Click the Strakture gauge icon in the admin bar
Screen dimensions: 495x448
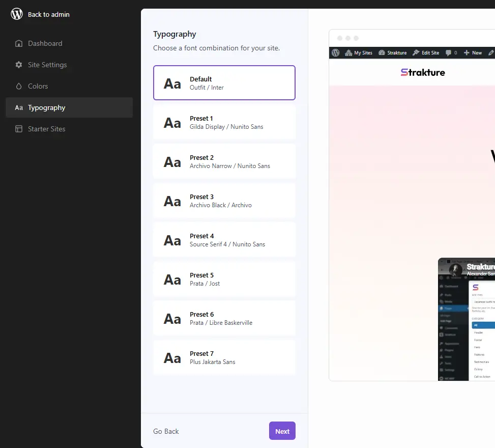(381, 52)
